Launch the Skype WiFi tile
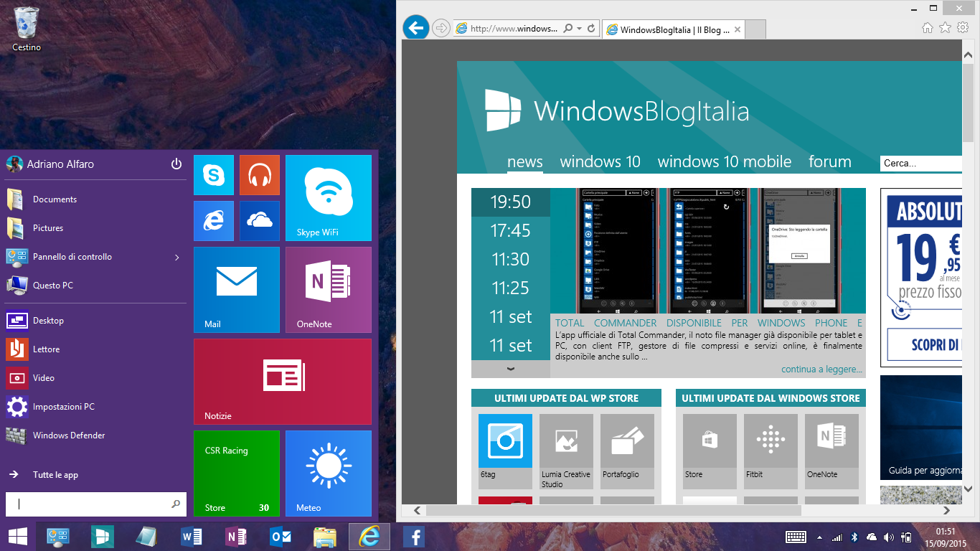This screenshot has height=551, width=980. 329,198
